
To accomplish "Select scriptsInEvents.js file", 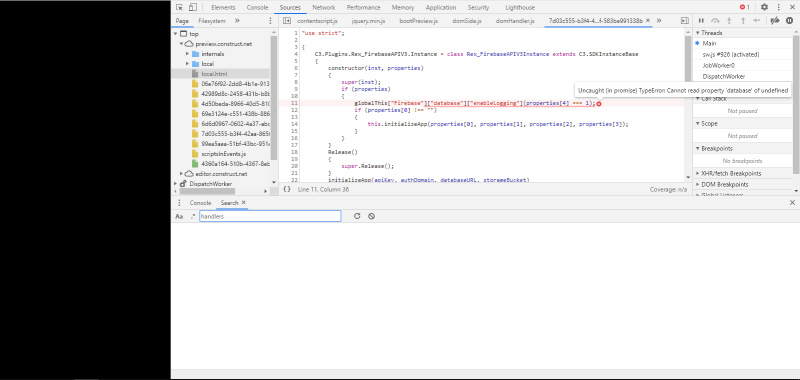I will (222, 154).
